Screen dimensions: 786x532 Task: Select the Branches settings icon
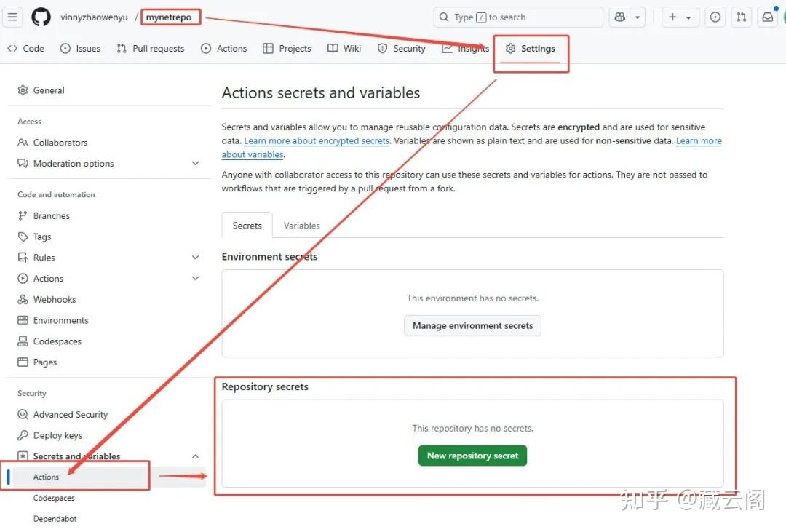(x=23, y=215)
